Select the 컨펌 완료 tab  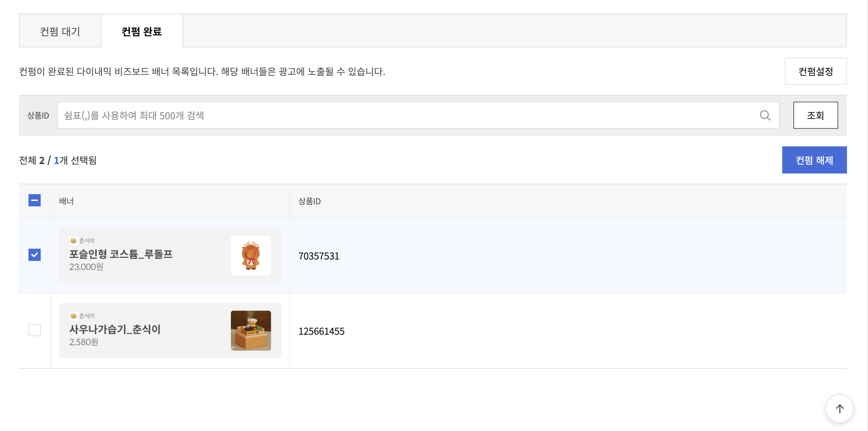pyautogui.click(x=142, y=31)
